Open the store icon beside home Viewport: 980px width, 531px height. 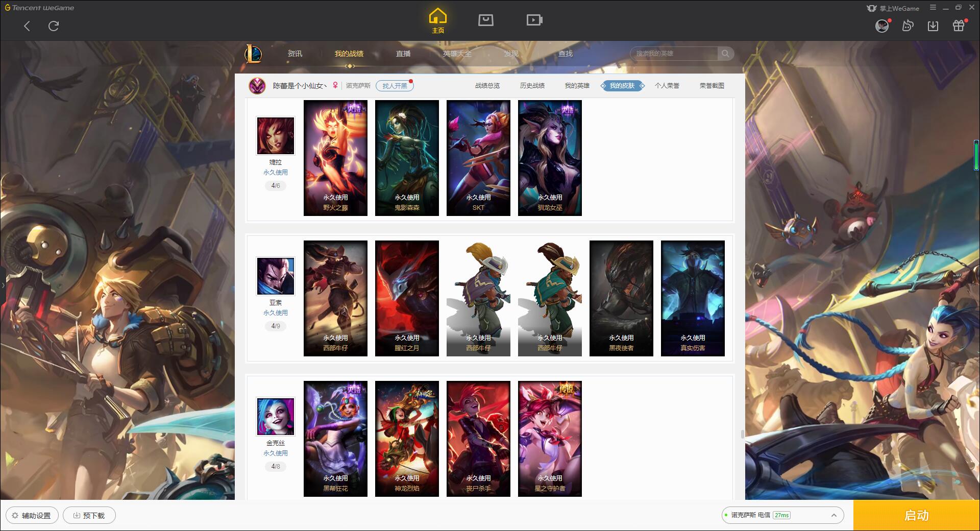click(x=485, y=20)
